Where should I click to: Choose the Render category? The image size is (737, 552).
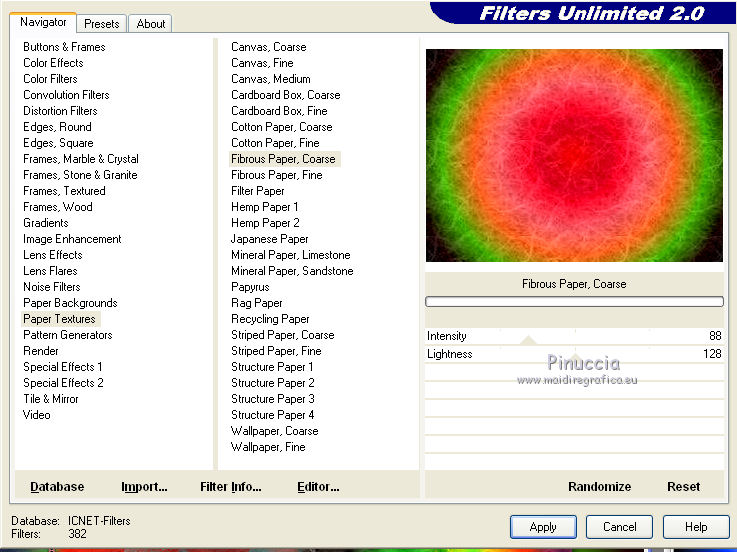click(41, 351)
